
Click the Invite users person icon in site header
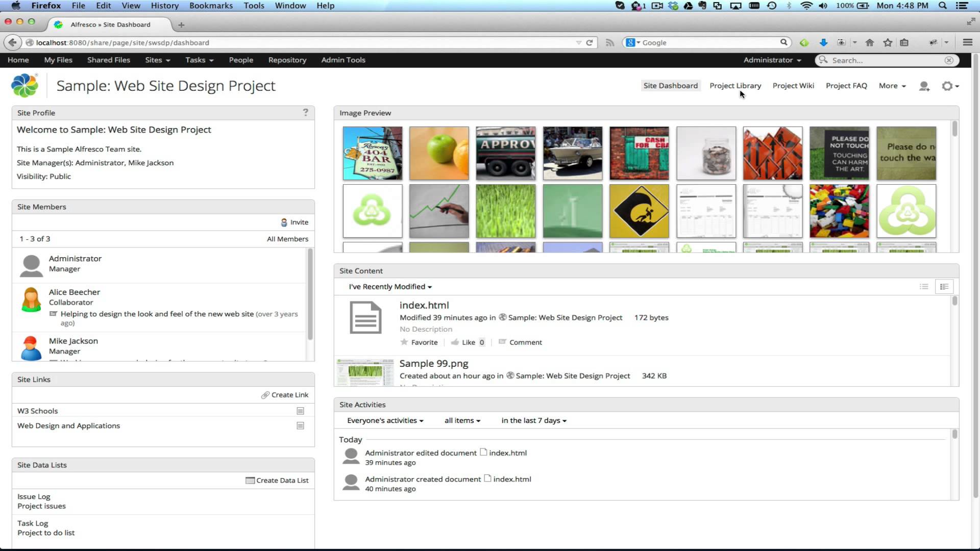(924, 86)
